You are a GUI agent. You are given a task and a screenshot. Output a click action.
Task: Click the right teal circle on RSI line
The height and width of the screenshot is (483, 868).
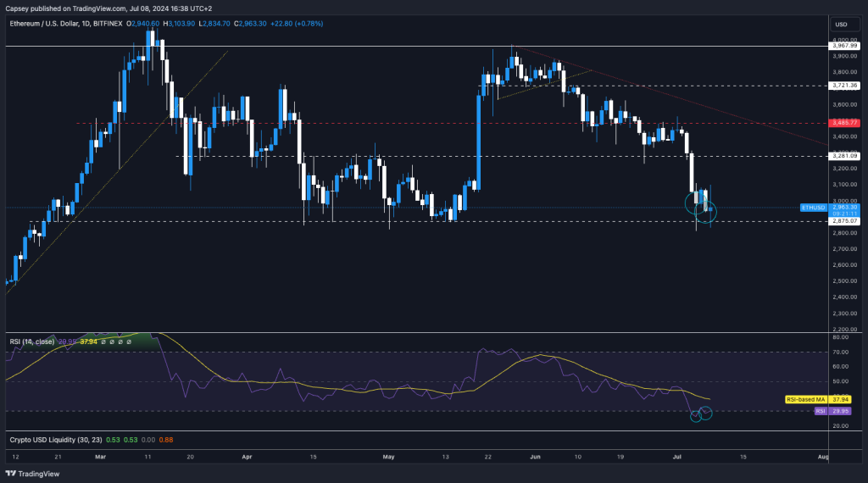pos(706,413)
